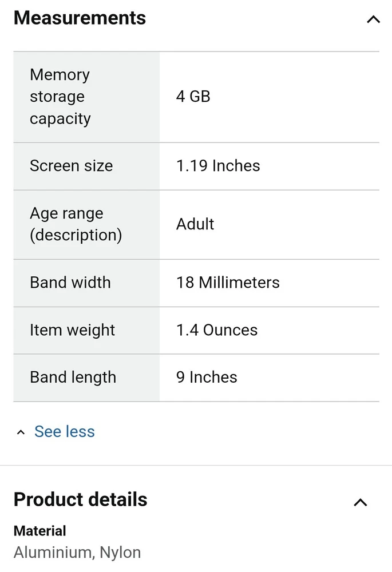Click the Aluminium, Nylon text
This screenshot has width=392, height=572.
coord(77,553)
